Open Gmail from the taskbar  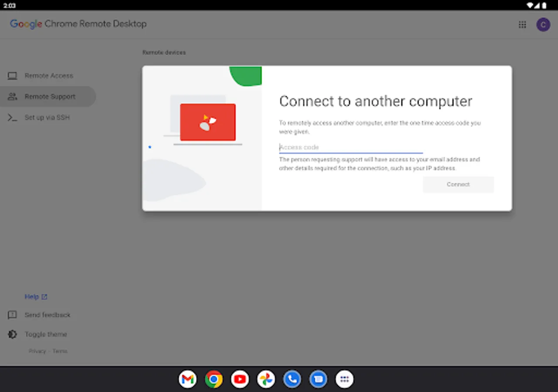pos(187,379)
